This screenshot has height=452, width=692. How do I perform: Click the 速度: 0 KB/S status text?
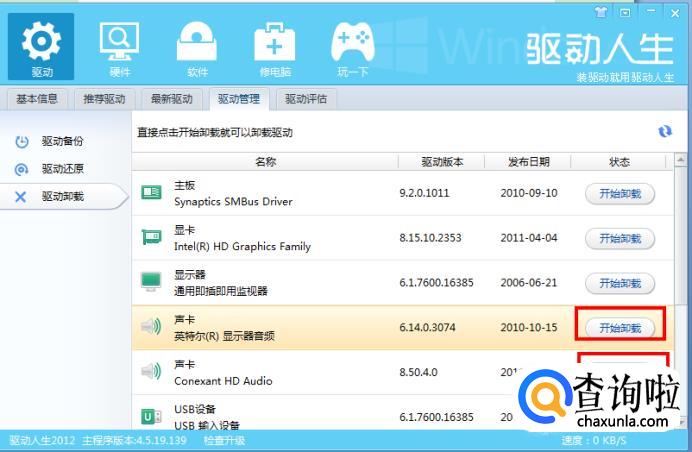[594, 441]
